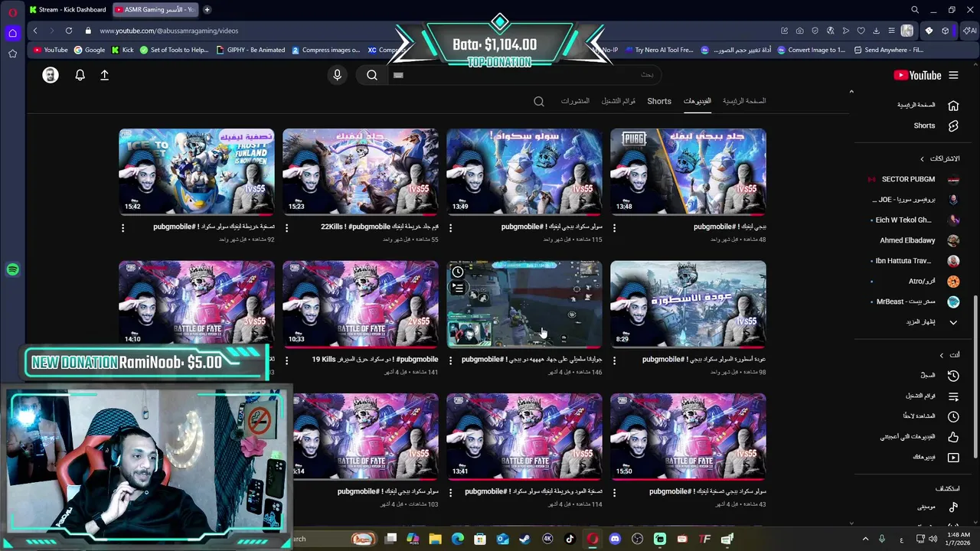Expand the الاشتراكات subscriptions section arrow
980x551 pixels.
923,159
